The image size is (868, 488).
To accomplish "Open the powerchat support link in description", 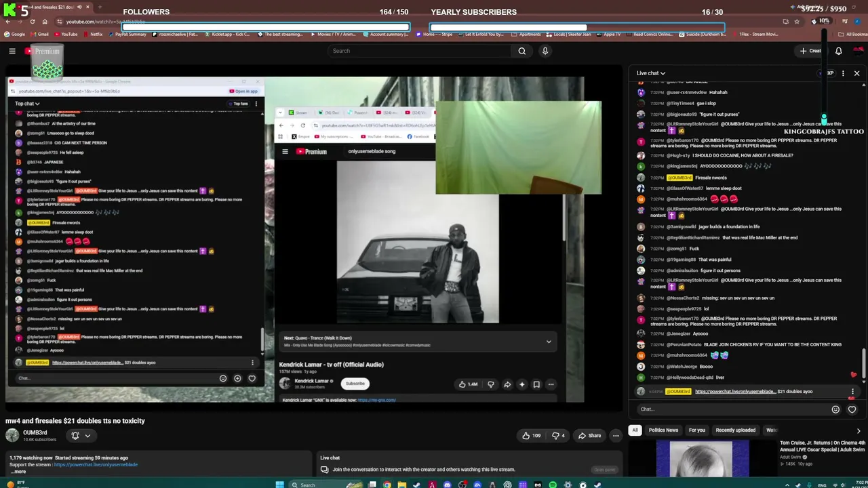I will click(96, 465).
